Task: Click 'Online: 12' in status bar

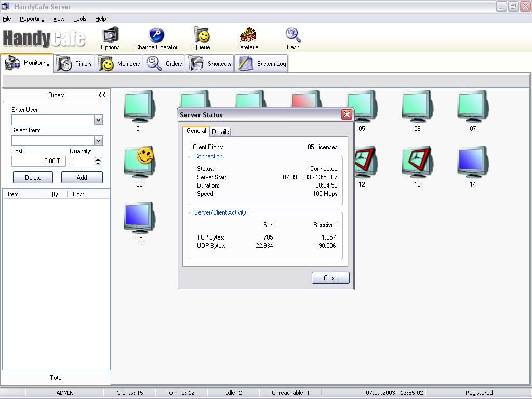Action: 182,393
